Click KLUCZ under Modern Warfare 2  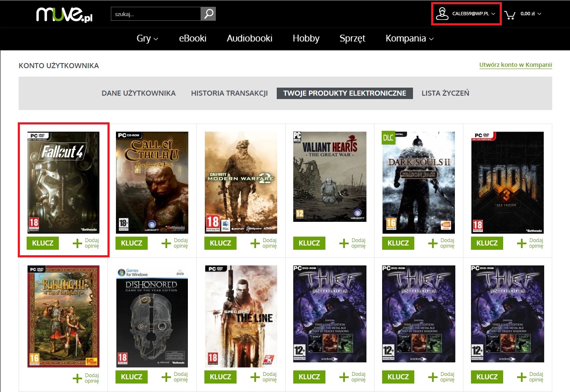(x=220, y=243)
